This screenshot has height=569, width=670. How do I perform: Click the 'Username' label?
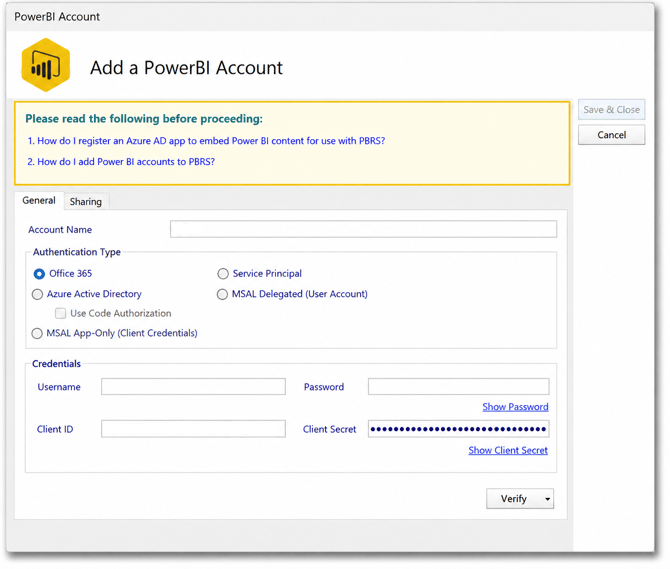click(x=59, y=387)
